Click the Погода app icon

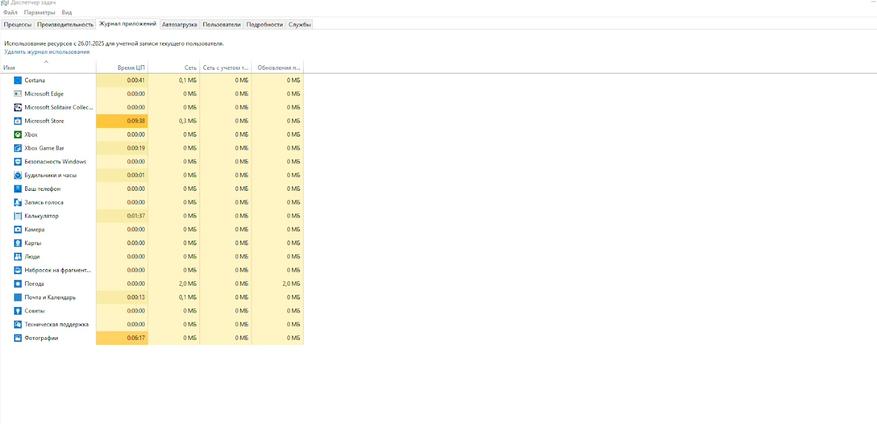pos(17,284)
